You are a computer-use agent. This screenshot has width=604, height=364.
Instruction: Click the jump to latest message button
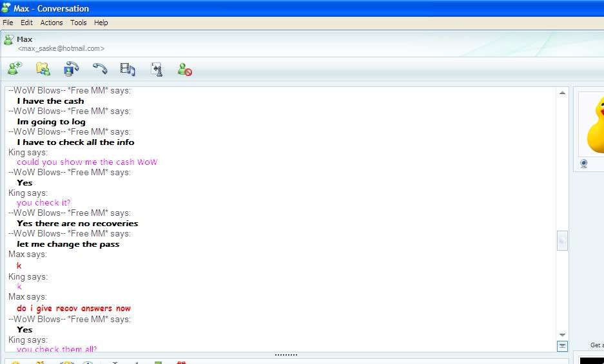(562, 346)
